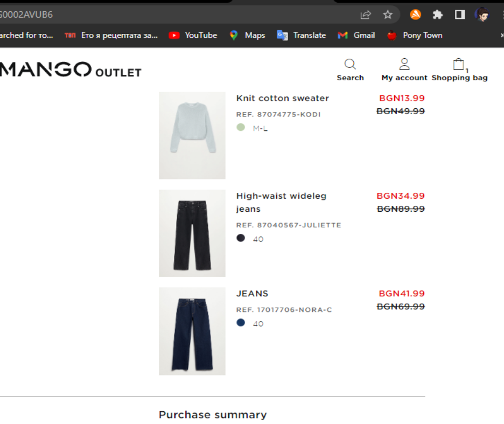Go to Mango Outlet home via logo
The height and width of the screenshot is (424, 504).
pos(71,69)
